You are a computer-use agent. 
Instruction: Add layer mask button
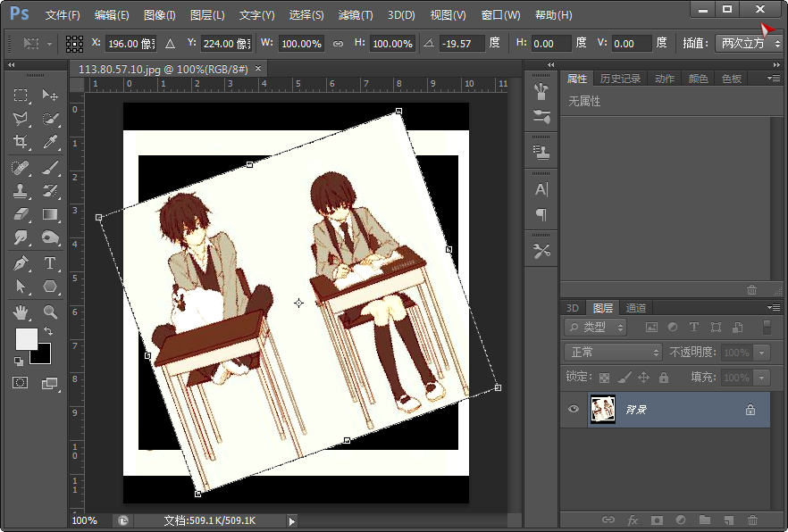pyautogui.click(x=657, y=520)
